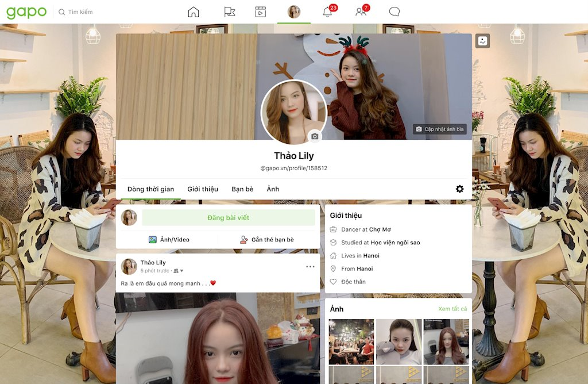Switch to the Giới thiệu tab

point(203,189)
